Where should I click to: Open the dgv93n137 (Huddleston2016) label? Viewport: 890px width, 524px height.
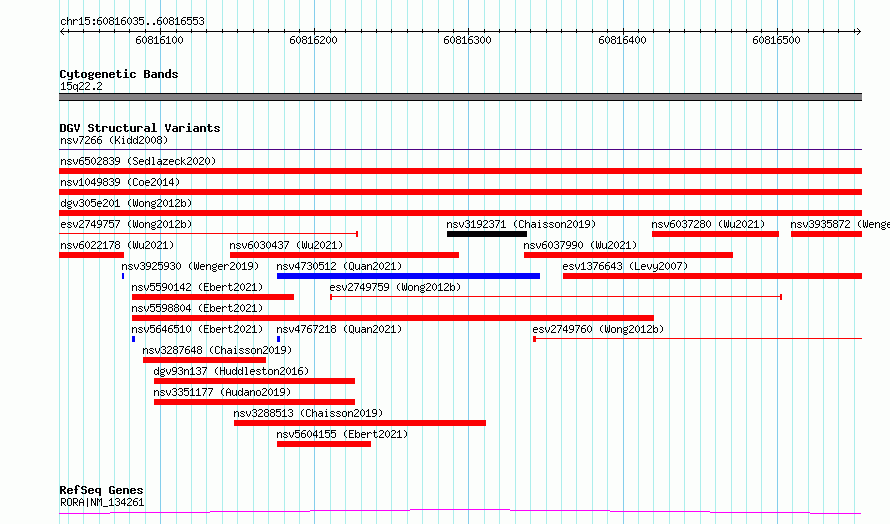tap(231, 371)
